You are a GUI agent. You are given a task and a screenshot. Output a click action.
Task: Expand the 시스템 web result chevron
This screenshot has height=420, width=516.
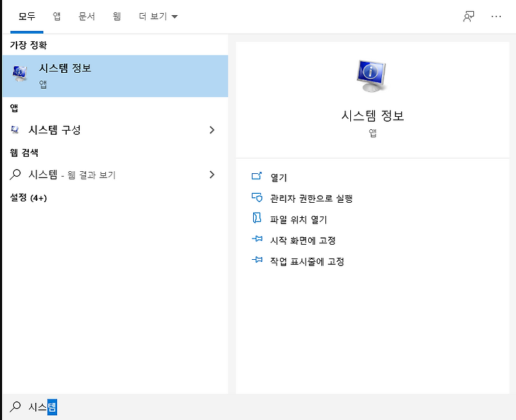[x=212, y=175]
